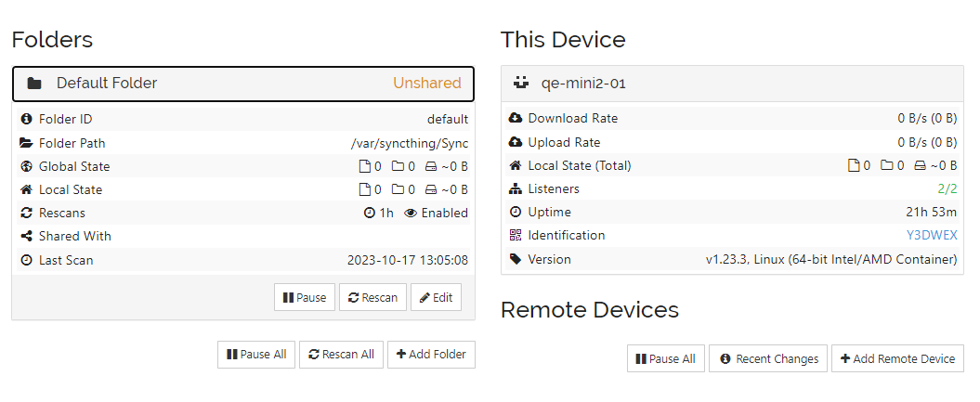Click the Add Remote Device button
Viewport: 980px width, 402px height.
pyautogui.click(x=897, y=358)
